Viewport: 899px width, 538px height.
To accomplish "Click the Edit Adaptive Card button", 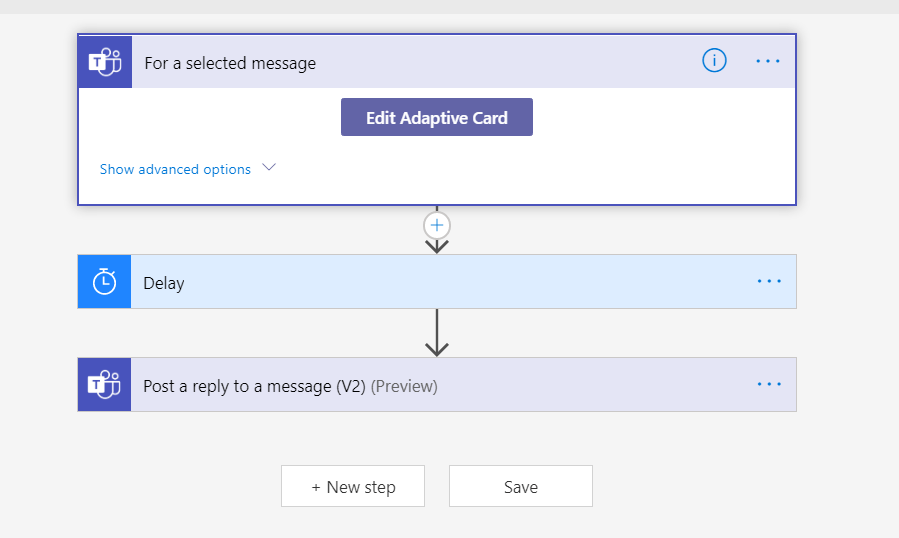I will click(x=436, y=117).
